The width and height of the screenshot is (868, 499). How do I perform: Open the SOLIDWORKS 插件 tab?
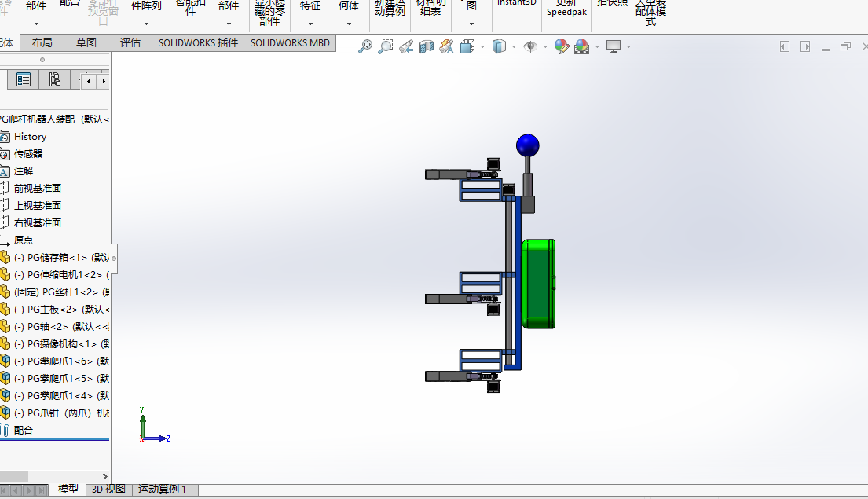[198, 42]
